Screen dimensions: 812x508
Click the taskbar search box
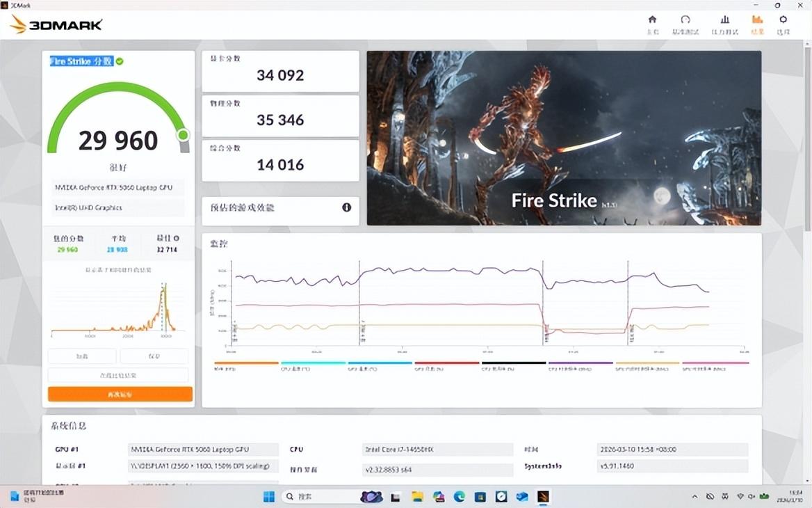point(318,497)
